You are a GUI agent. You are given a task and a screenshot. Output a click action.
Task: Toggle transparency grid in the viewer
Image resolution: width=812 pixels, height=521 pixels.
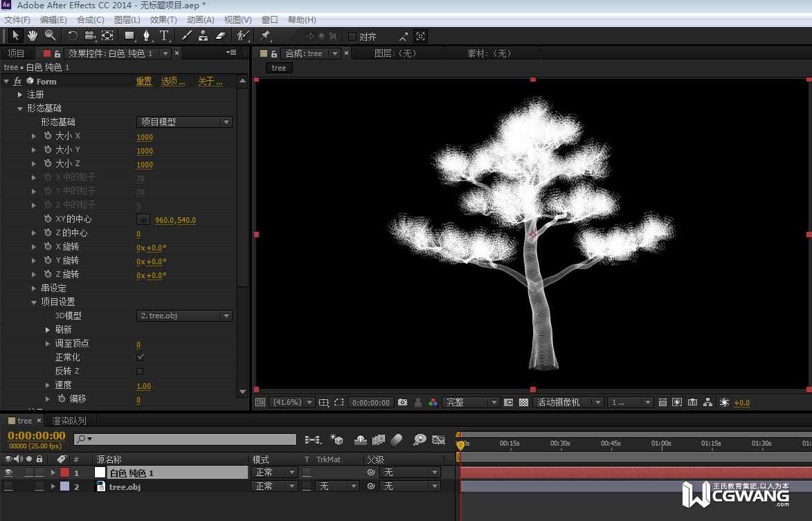click(x=523, y=402)
